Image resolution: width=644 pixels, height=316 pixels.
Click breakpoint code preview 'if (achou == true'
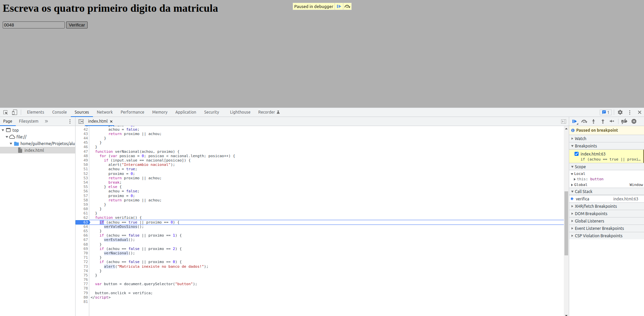610,160
